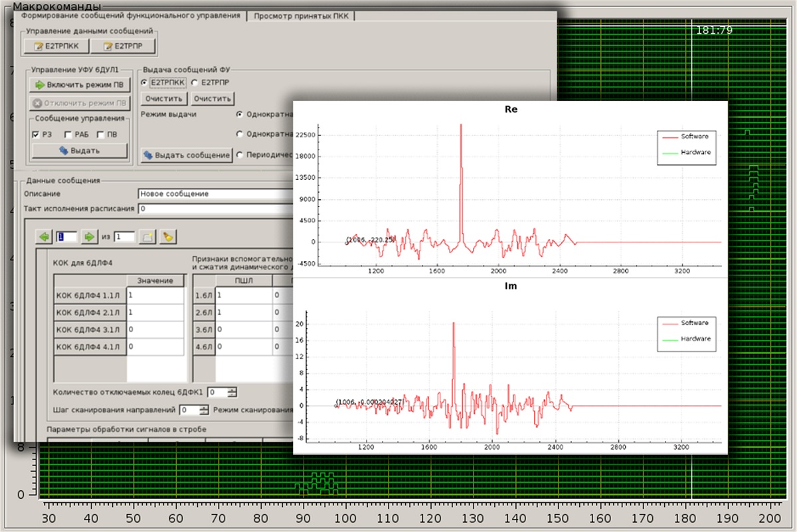
Task: Open the Просмотр принятых ПКК tab
Action: [x=302, y=16]
